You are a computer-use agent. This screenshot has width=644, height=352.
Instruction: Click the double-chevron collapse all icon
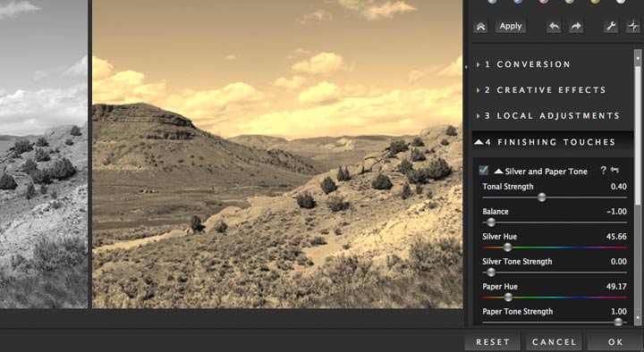[480, 27]
